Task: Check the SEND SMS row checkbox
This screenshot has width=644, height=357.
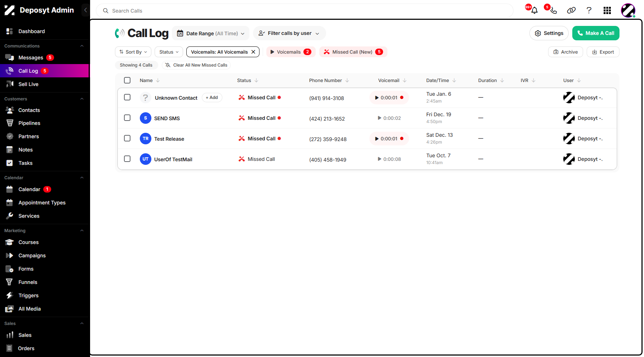Action: (x=127, y=118)
